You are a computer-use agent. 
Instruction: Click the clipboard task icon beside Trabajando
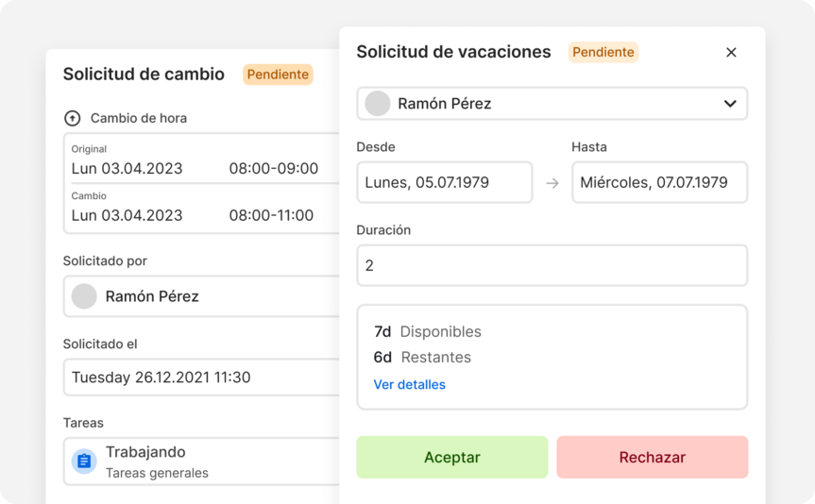tap(84, 462)
